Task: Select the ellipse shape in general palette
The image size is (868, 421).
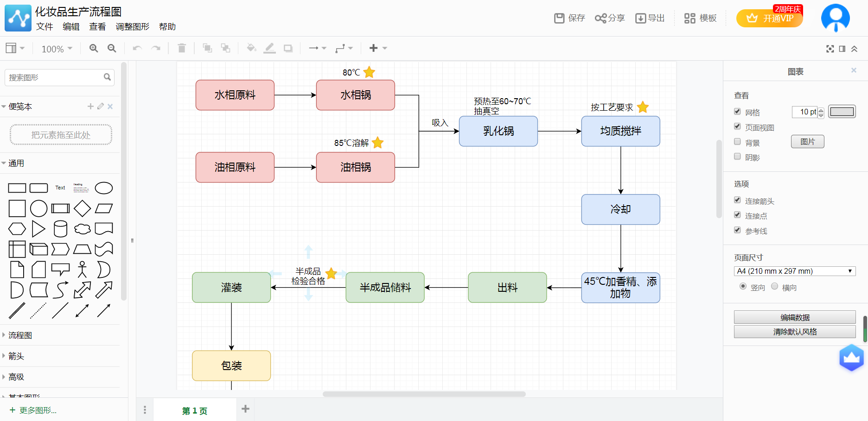Action: coord(104,188)
